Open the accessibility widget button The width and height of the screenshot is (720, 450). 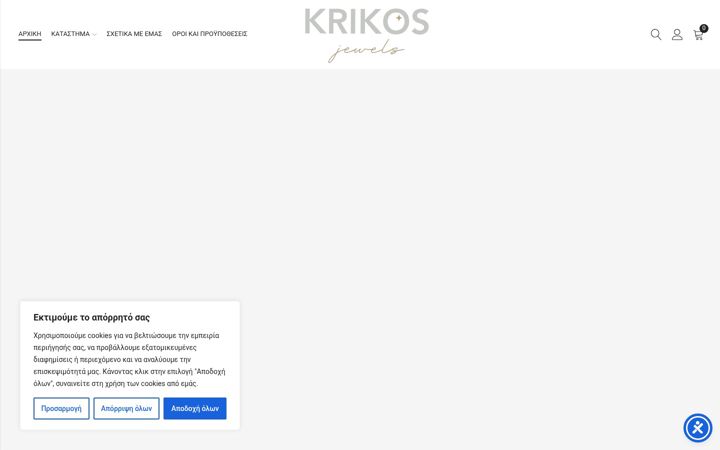click(x=698, y=428)
